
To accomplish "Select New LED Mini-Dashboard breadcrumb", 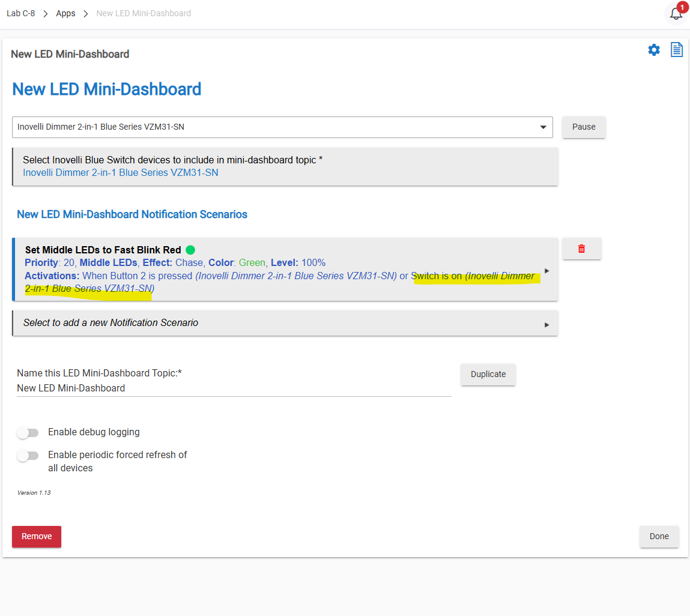I will 144,13.
